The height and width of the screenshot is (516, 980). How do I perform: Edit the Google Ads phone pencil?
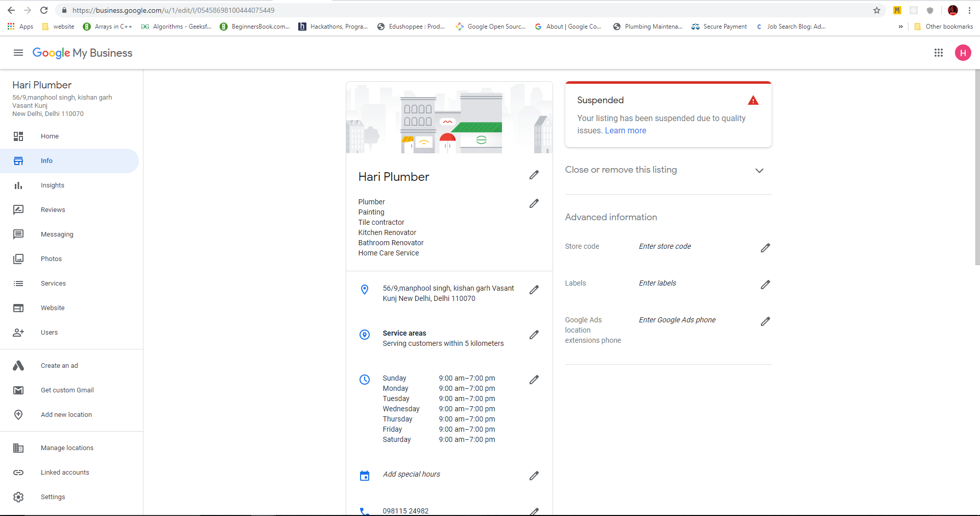coord(766,322)
